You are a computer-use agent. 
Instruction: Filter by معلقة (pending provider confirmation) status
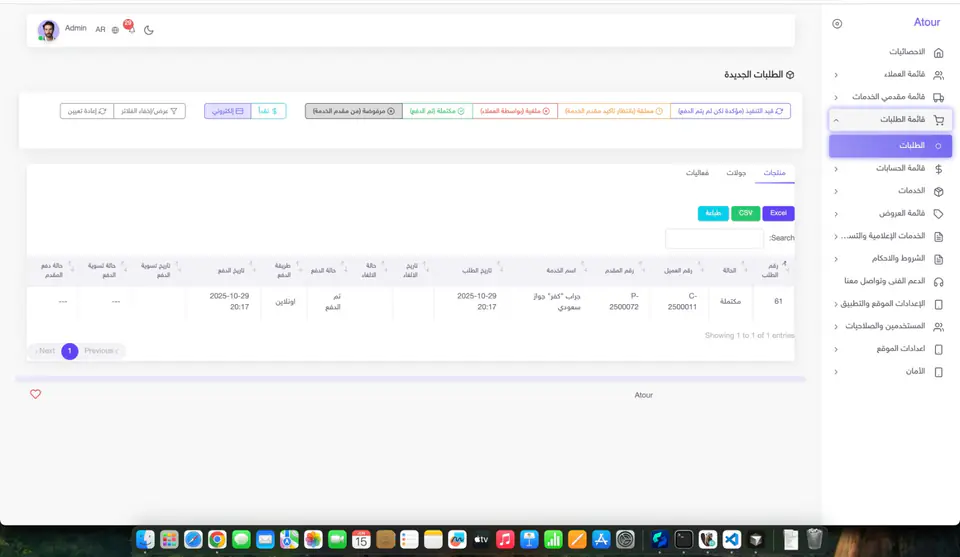point(613,111)
